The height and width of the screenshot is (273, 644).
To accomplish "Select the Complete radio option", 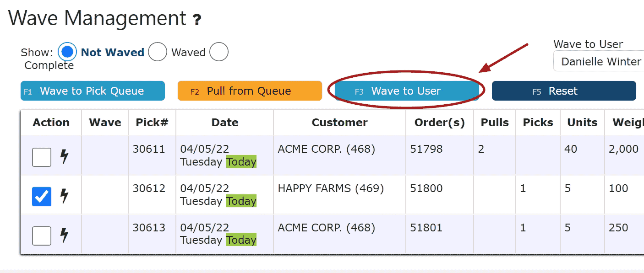I will tap(219, 52).
